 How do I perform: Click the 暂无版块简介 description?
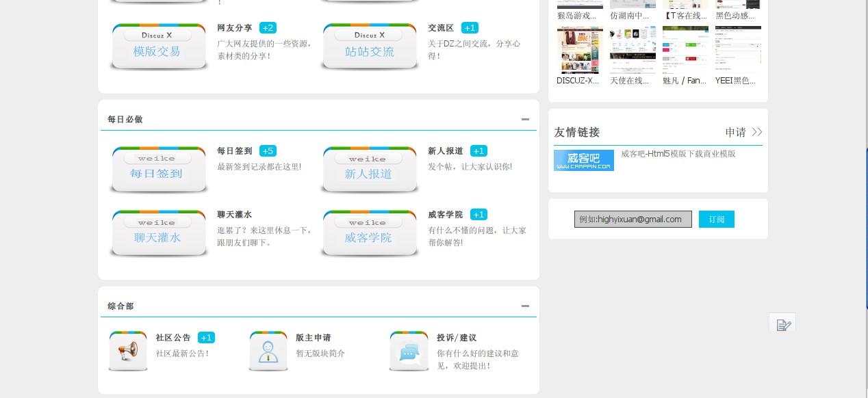320,354
